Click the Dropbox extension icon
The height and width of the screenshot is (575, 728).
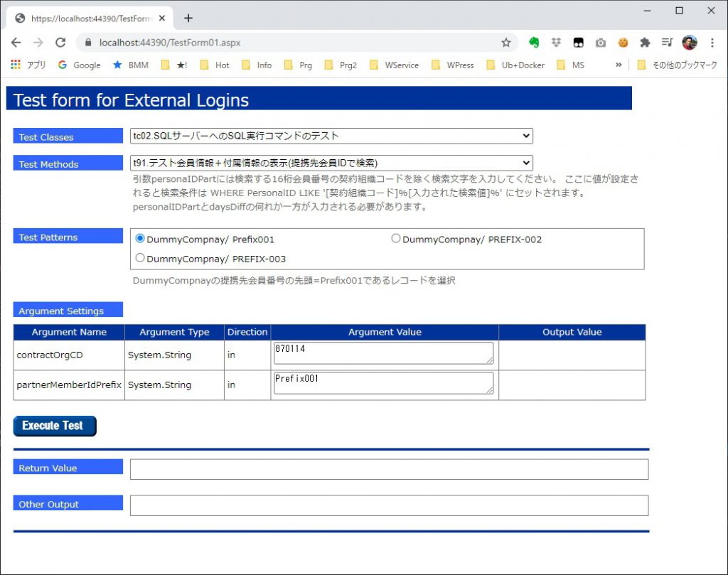pyautogui.click(x=556, y=43)
